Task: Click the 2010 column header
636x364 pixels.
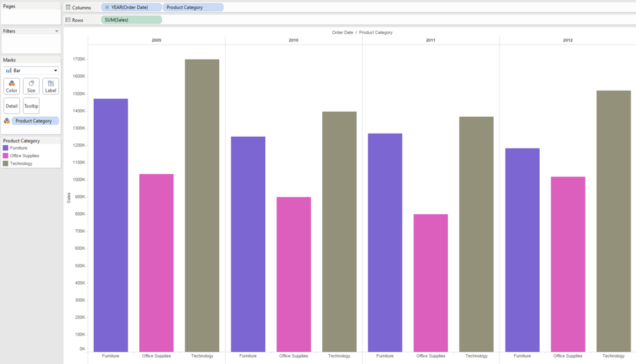Action: coord(294,40)
